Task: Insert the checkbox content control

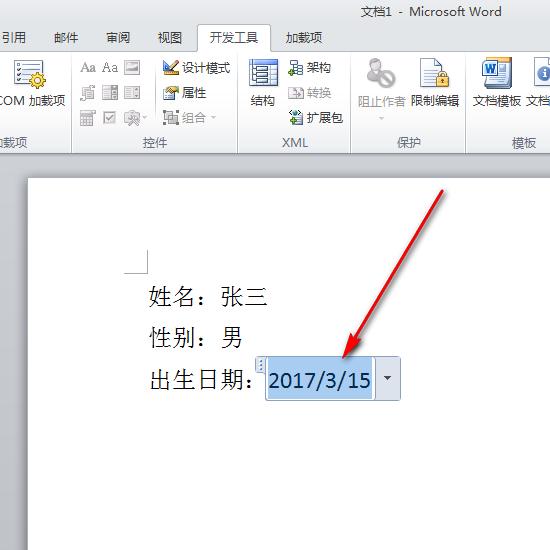Action: pos(109,118)
